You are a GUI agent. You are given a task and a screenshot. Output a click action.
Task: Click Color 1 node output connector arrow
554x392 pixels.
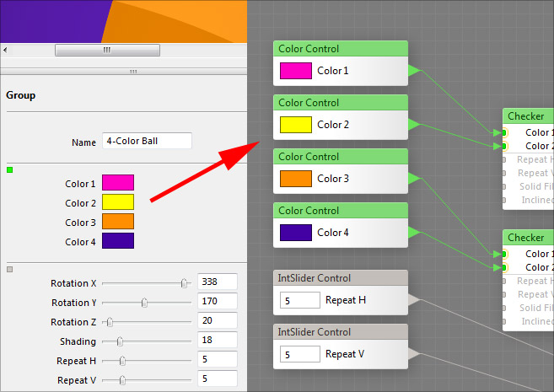tap(413, 71)
